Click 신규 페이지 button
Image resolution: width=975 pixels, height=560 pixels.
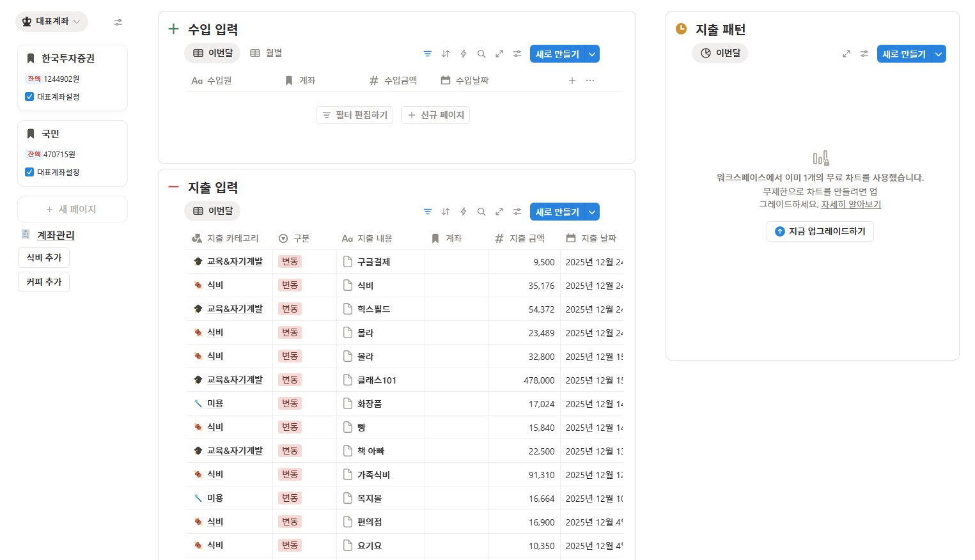tap(435, 115)
